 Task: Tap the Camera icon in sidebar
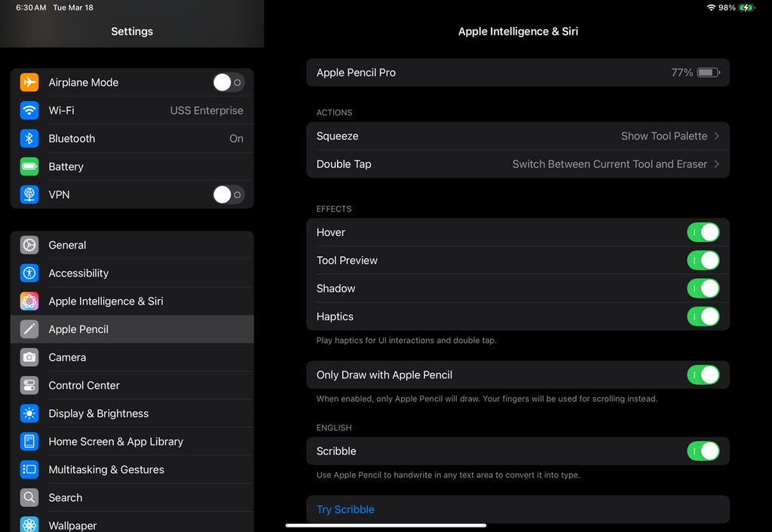click(29, 357)
